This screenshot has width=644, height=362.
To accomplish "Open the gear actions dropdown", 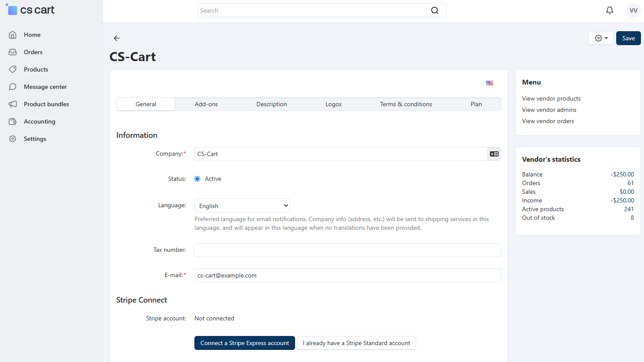I will coord(601,38).
